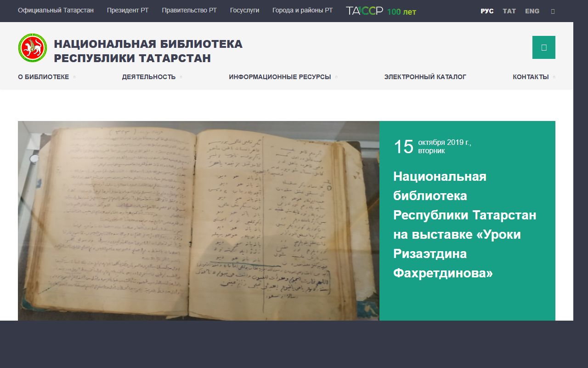Screen dimensions: 588x368
Task: Open the Деятельность menu
Action: (x=149, y=77)
